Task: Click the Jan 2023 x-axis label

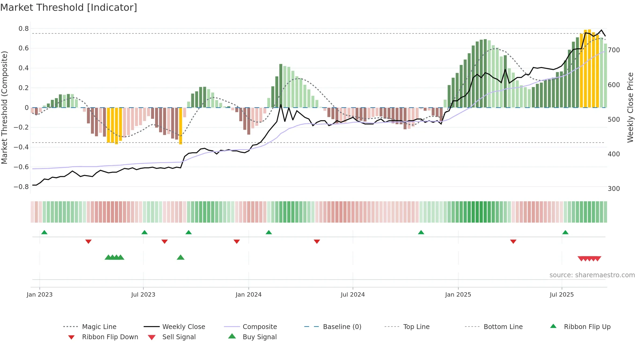Action: [40, 294]
